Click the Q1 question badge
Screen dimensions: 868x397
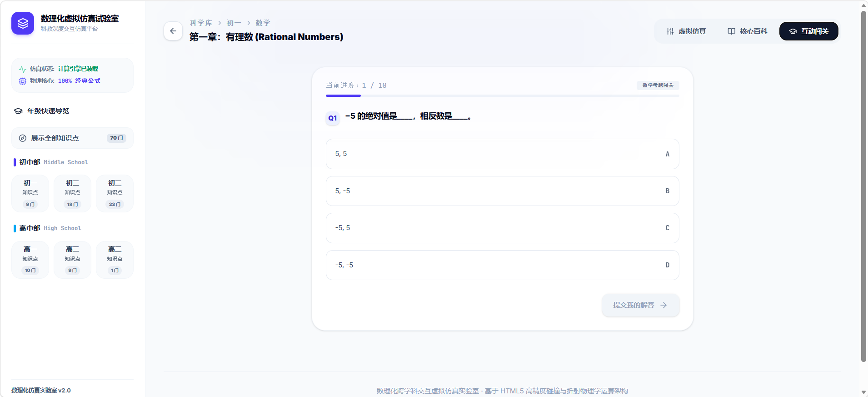(333, 118)
